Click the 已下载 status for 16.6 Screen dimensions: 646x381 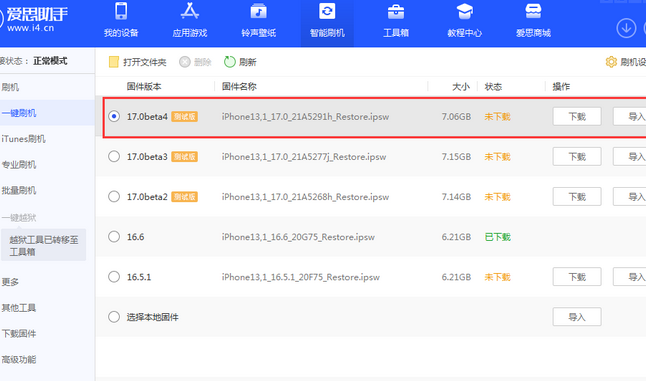coord(498,237)
